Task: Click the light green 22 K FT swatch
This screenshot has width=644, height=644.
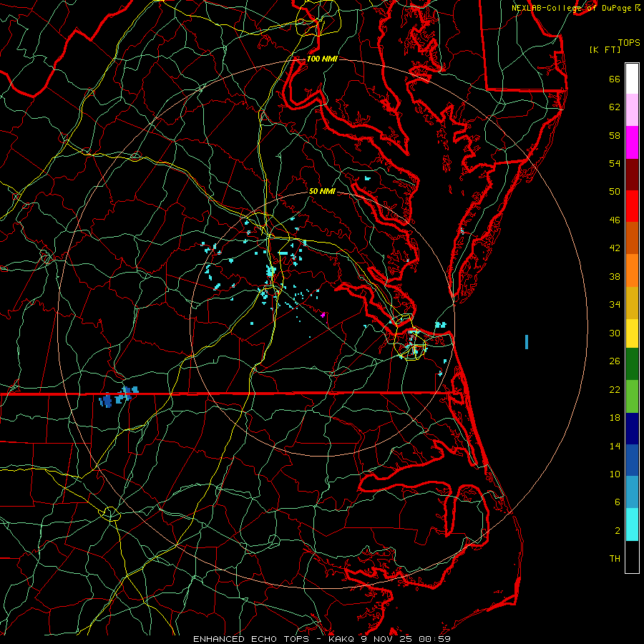Action: [632, 396]
